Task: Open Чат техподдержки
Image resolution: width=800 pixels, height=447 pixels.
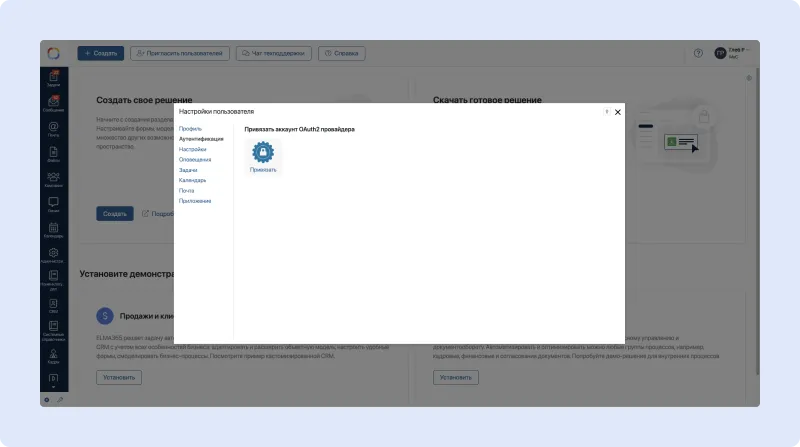Action: [x=273, y=53]
